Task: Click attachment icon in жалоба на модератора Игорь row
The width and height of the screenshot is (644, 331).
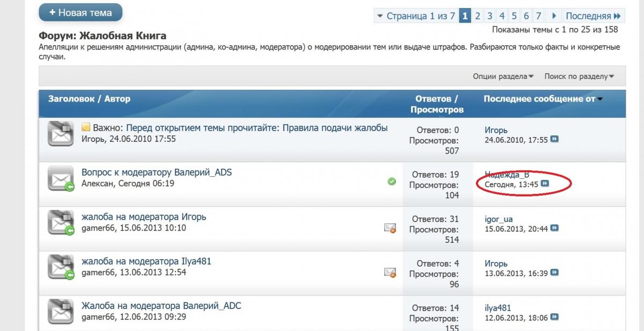Action: click(390, 228)
